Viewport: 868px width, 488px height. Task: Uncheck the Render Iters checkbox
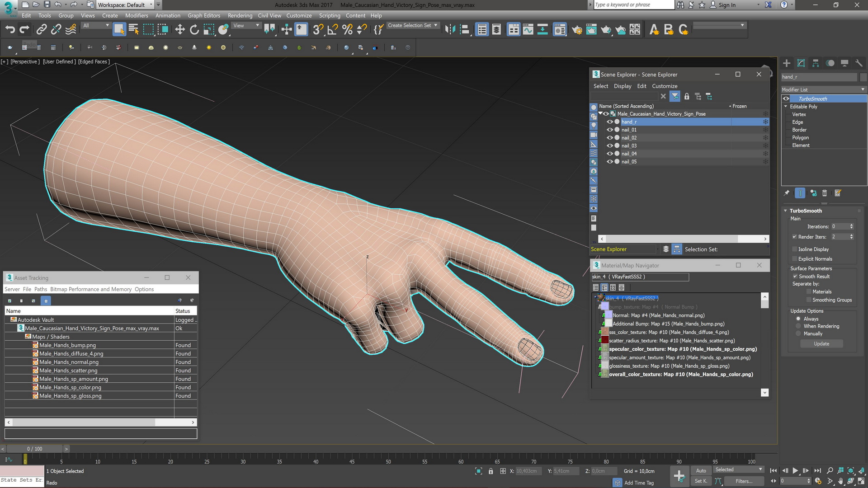pos(794,237)
